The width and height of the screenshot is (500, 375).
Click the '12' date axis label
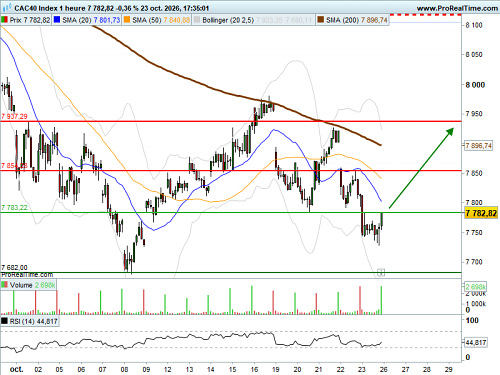(x=168, y=369)
